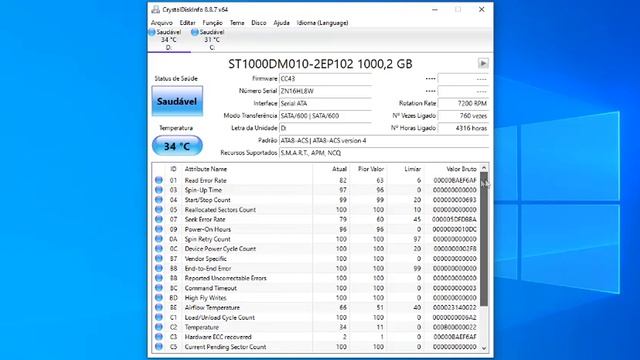Click status circle for Reported Uncorrectable Errors
Screen dimensions: 640x360
[159, 278]
